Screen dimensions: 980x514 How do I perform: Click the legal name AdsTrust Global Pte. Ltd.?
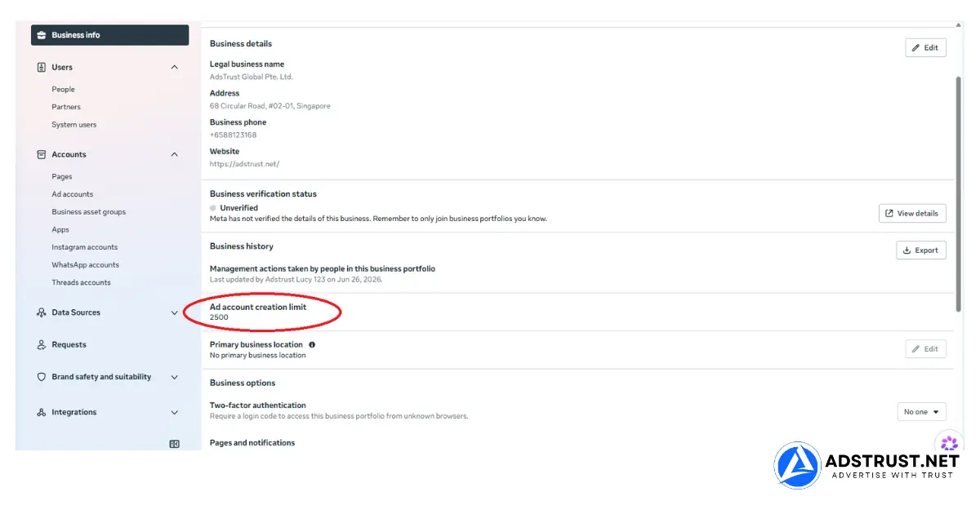pyautogui.click(x=251, y=77)
